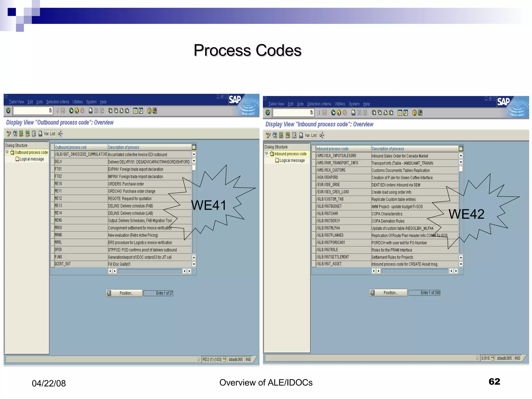Viewport: 532px width, 399px height.
Task: Click the green Enter checkmark in Outbound window
Action: [x=8, y=111]
